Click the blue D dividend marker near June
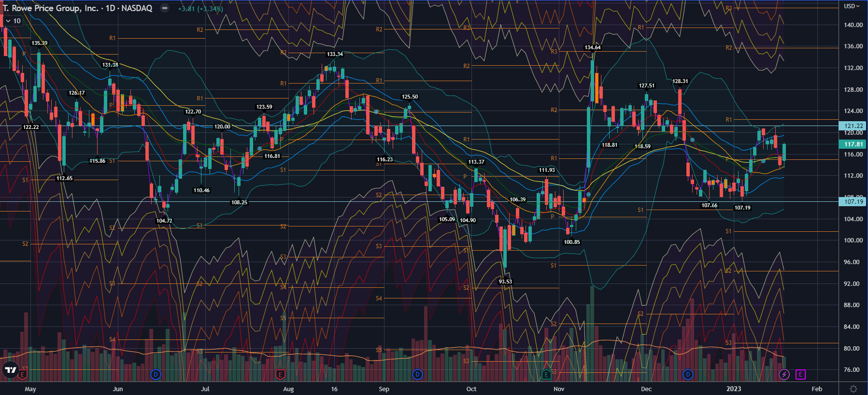Viewport: 868px width, 395px height. (156, 374)
